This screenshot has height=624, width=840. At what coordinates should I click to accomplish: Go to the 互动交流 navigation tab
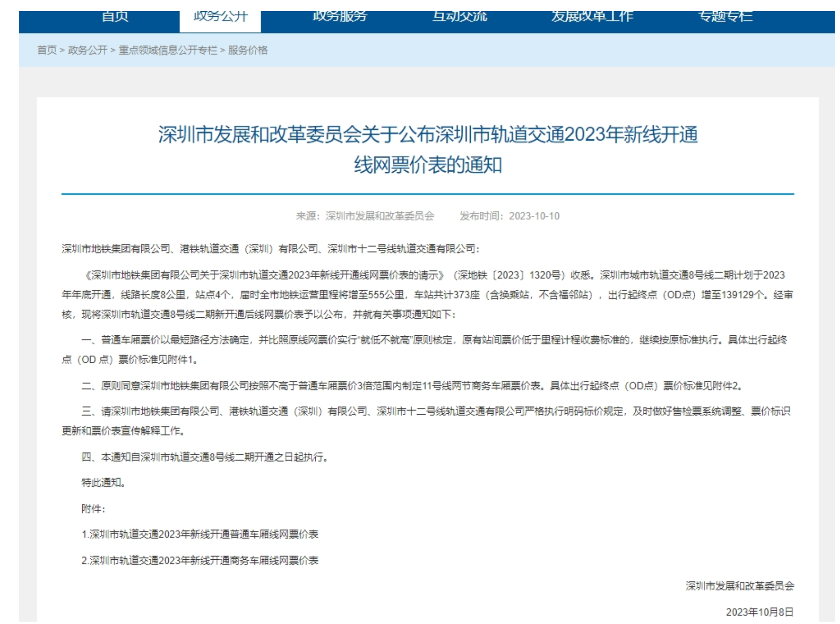point(459,17)
